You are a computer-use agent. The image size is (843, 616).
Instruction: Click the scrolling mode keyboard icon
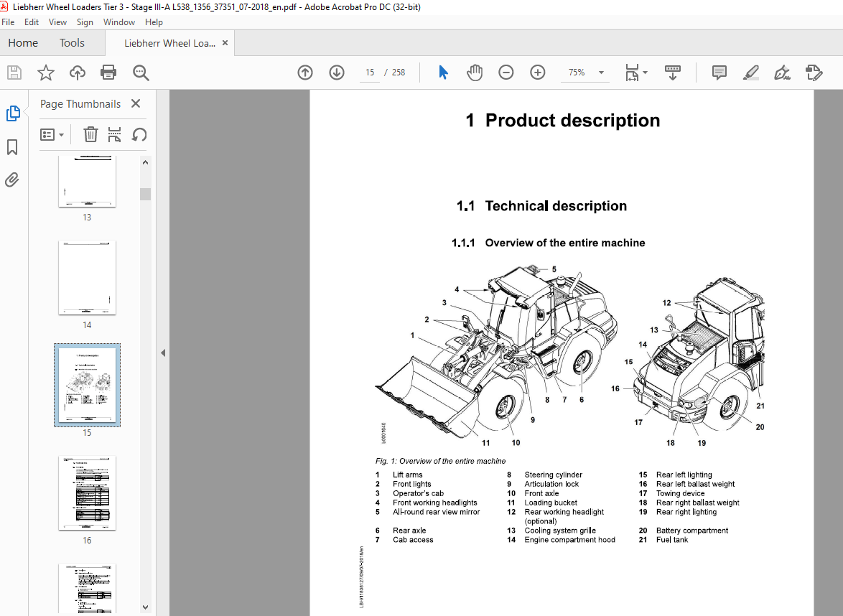673,73
